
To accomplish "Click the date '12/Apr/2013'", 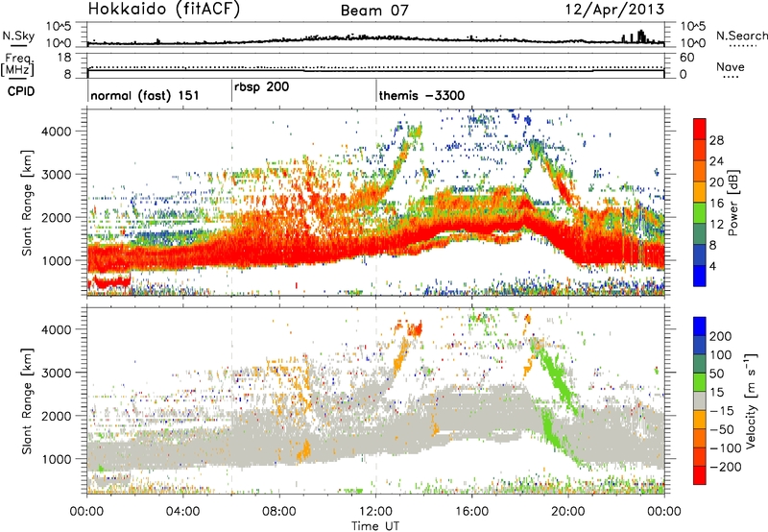I will point(615,10).
